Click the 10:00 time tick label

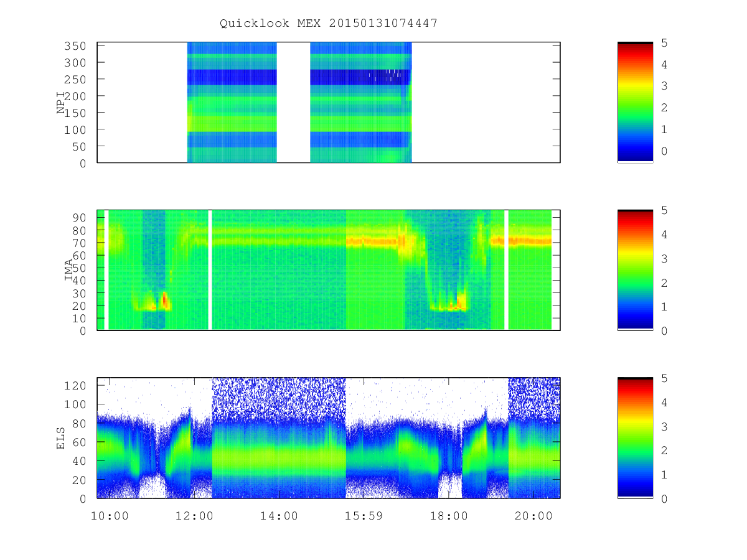click(110, 516)
